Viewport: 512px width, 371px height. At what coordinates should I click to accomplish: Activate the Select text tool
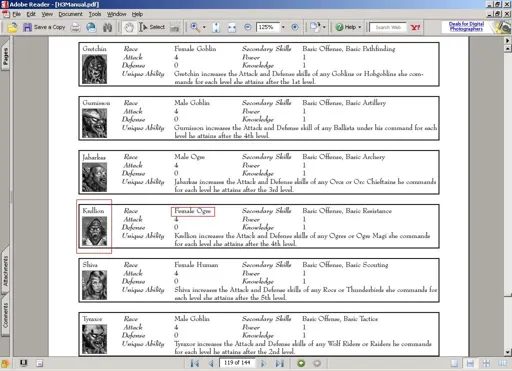point(152,27)
